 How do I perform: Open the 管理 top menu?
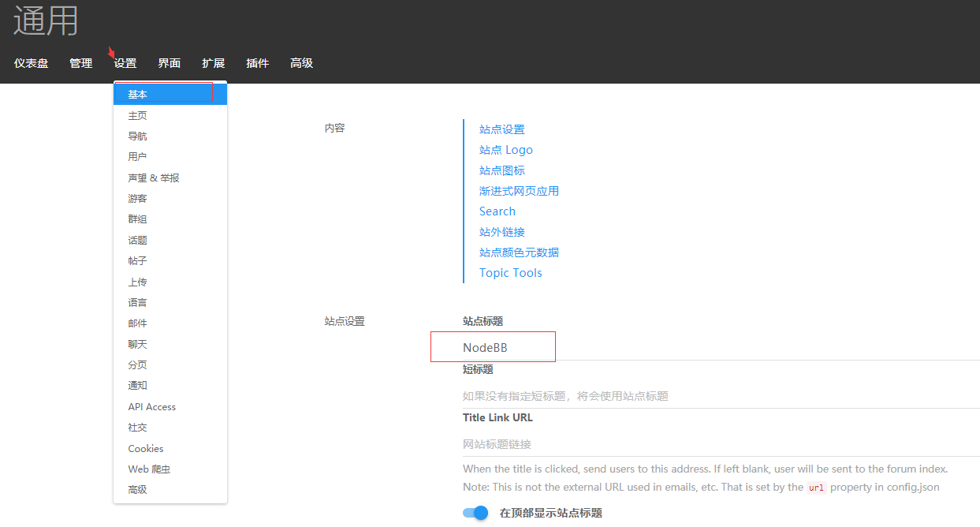pos(80,63)
